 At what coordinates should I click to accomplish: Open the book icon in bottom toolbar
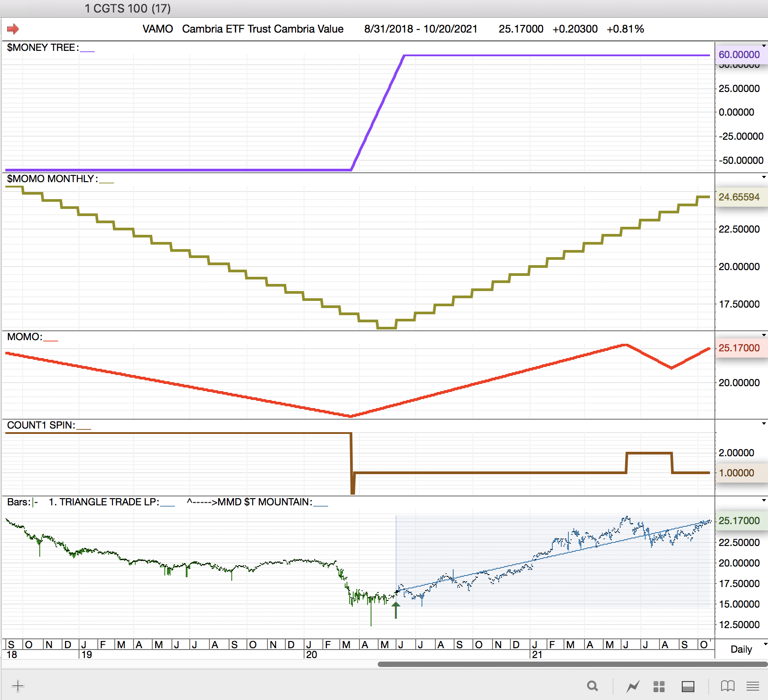coord(728,686)
